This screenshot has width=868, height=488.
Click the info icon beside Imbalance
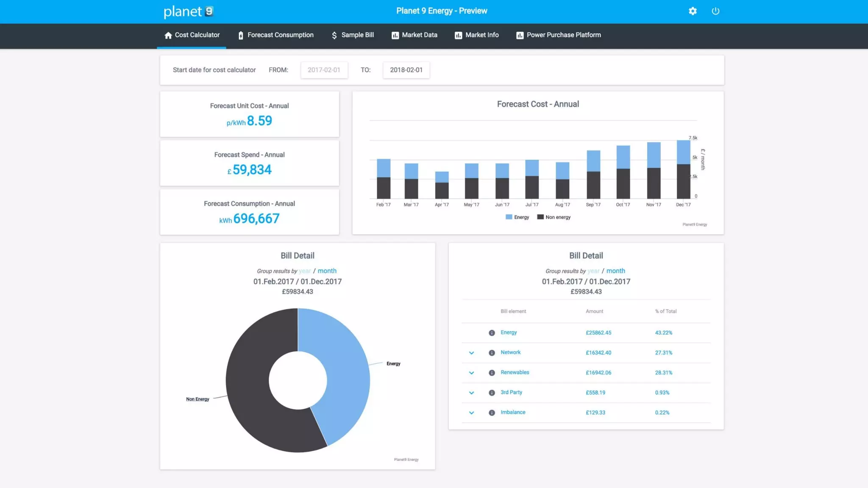(x=492, y=413)
